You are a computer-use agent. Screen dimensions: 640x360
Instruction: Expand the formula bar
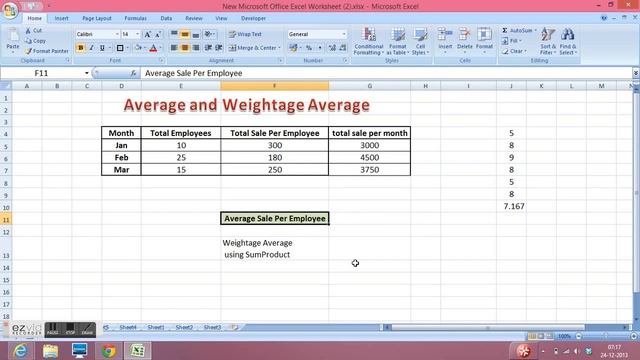tap(636, 73)
